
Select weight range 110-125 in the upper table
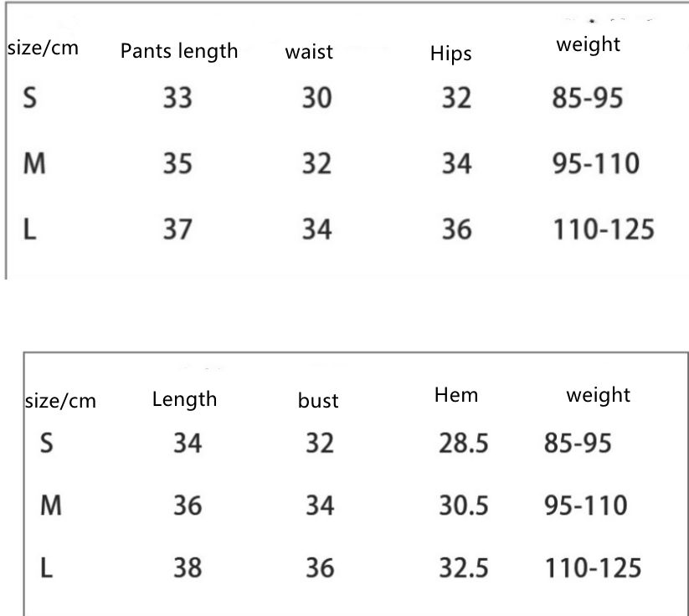(x=602, y=228)
